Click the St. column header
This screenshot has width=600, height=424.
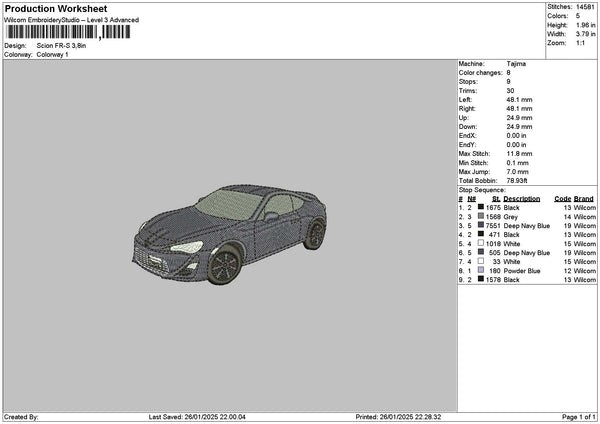[x=493, y=198]
